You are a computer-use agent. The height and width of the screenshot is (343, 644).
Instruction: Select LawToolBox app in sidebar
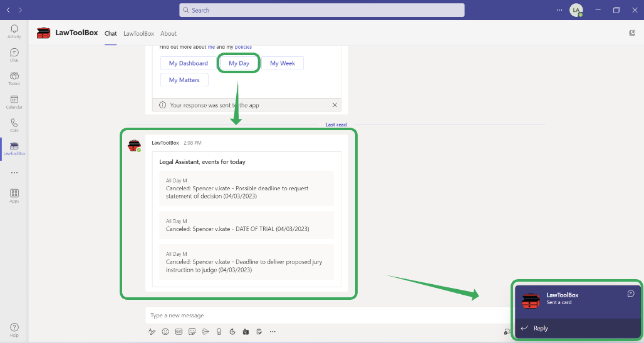coord(14,149)
